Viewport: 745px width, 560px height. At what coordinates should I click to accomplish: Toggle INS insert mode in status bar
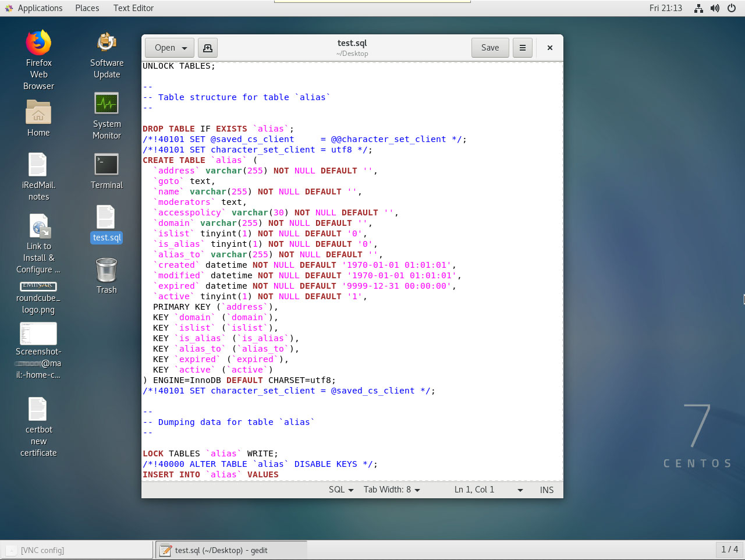(x=547, y=490)
